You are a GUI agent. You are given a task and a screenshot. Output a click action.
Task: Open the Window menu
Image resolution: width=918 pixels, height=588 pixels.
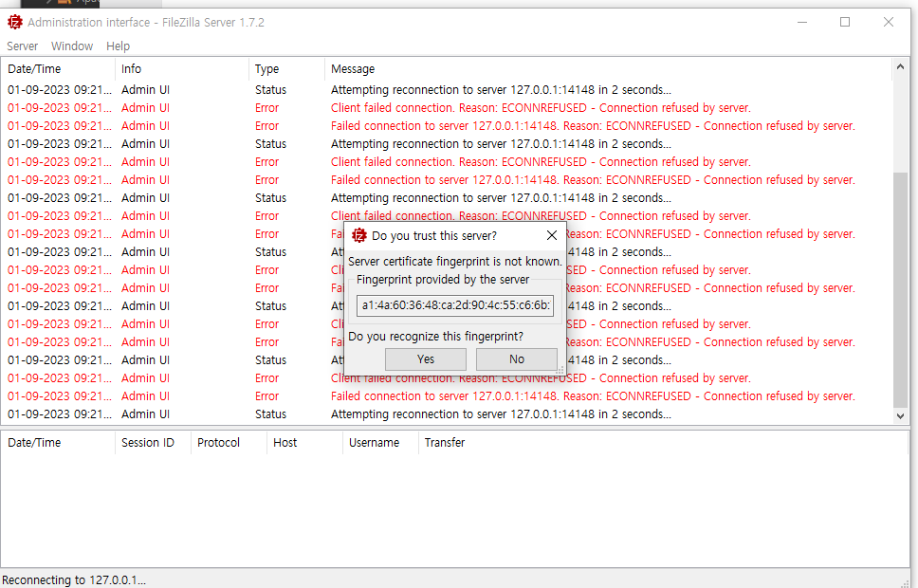[72, 46]
